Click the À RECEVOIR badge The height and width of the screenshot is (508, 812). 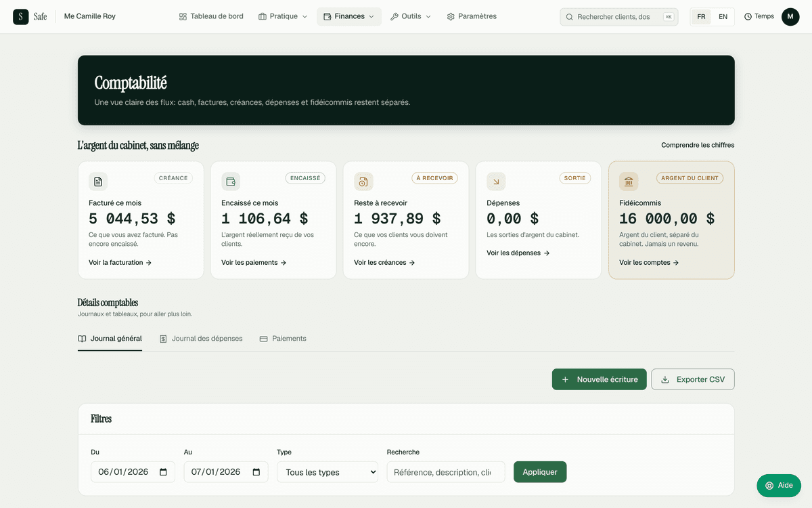pos(435,178)
